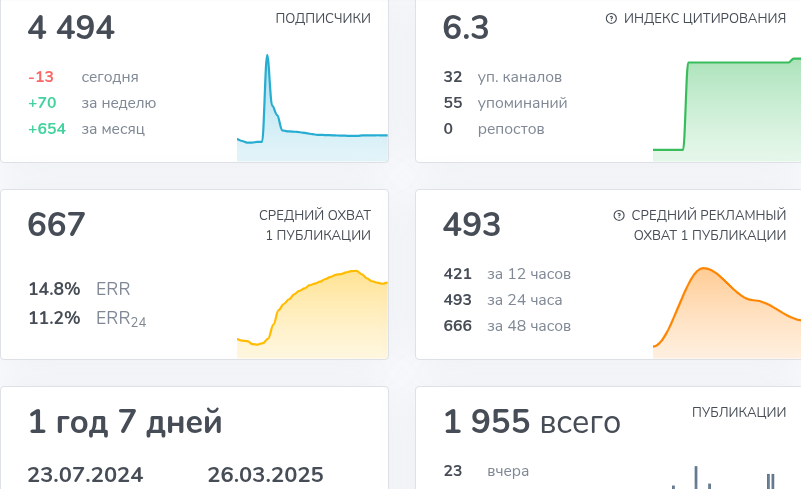Click the -13 сегодня value
The image size is (801, 489).
(x=41, y=77)
